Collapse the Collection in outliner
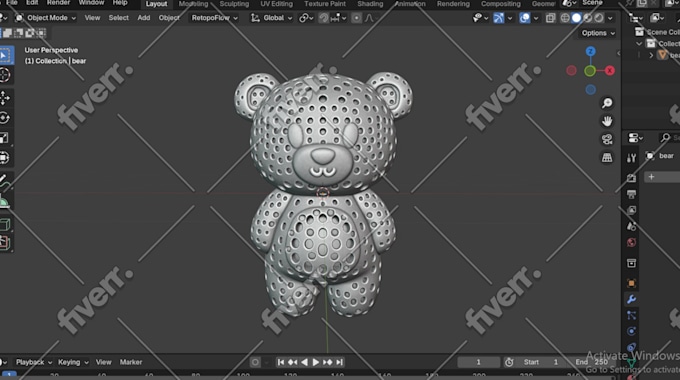Viewport: 680px width, 380px height. tap(639, 44)
